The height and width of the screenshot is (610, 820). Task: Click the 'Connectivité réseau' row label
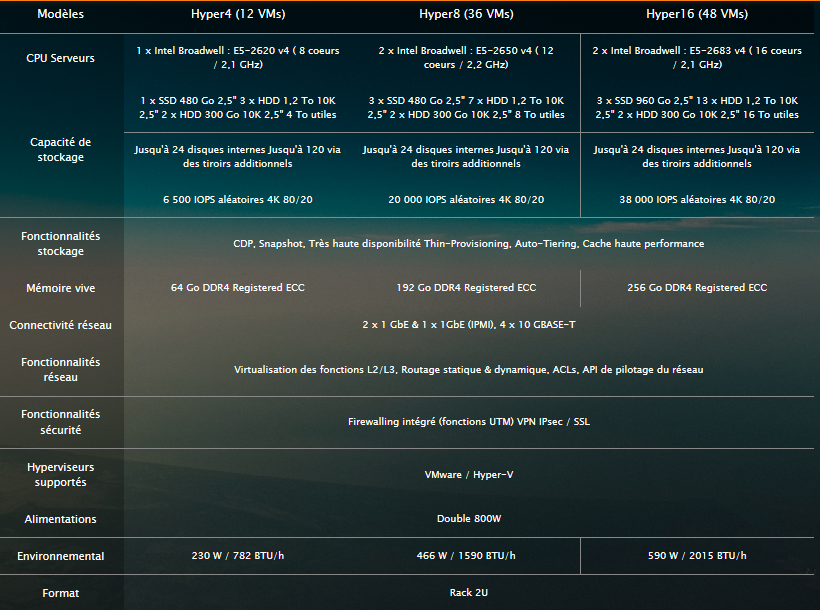(61, 325)
